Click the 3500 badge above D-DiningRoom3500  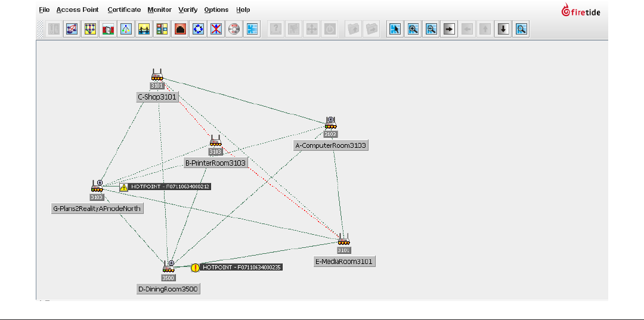168,278
